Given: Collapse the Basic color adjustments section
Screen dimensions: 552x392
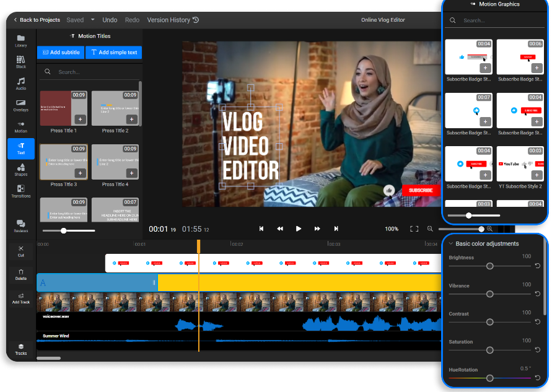Looking at the screenshot, I should click(x=451, y=244).
